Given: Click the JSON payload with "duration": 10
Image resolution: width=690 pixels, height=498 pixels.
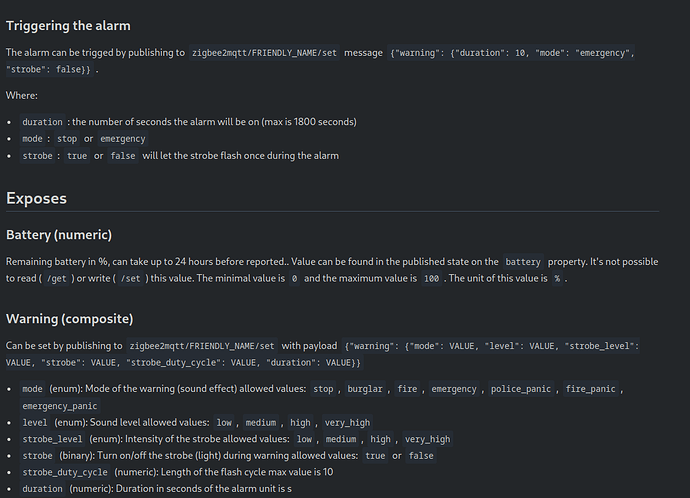Looking at the screenshot, I should [514, 52].
